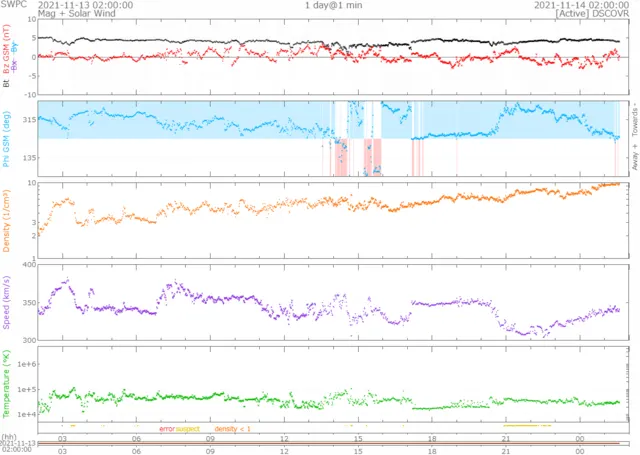This screenshot has height=455, width=640.
Task: Click the 'density < 1' legend entry
Action: coord(233,428)
